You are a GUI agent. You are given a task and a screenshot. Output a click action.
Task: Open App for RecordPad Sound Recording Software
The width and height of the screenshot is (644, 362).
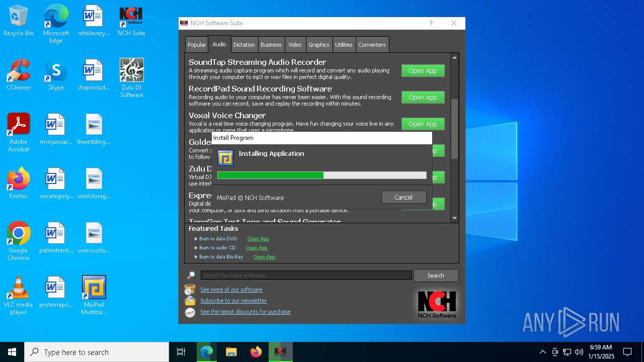pyautogui.click(x=423, y=98)
